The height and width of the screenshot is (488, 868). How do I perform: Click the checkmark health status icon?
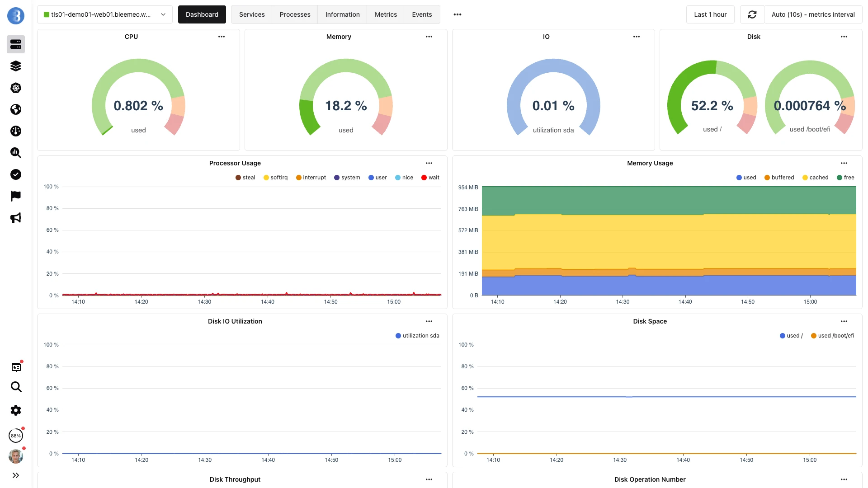point(16,174)
